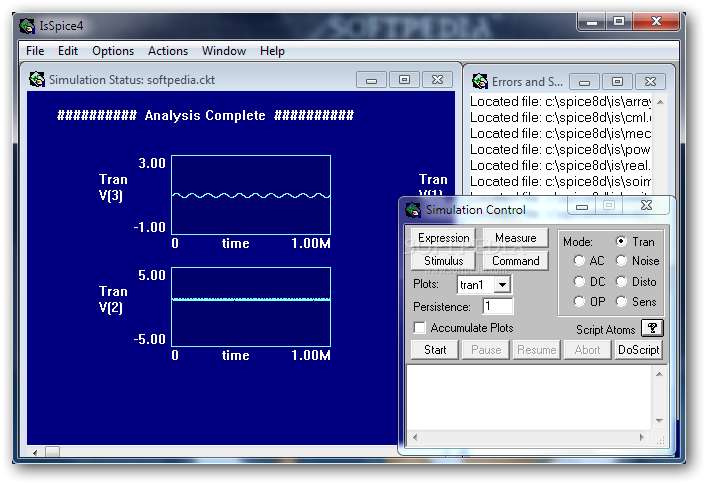This screenshot has height=484, width=706.
Task: Click the Start simulation button
Action: coord(435,350)
